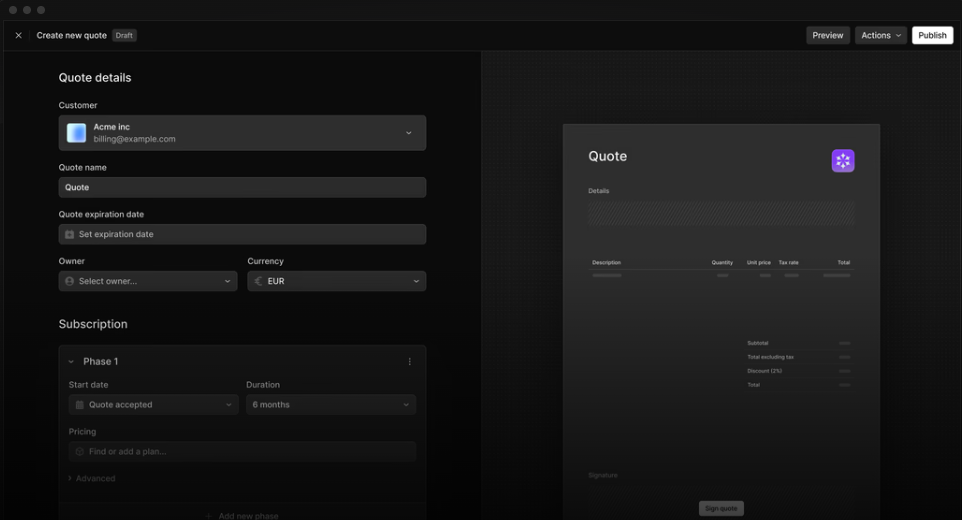
Task: Click calendar icon in Start date field
Action: click(x=79, y=405)
